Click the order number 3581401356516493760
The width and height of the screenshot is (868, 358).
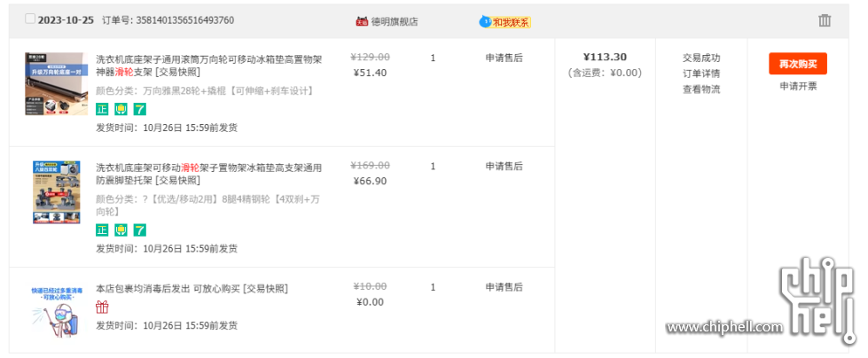click(x=185, y=19)
